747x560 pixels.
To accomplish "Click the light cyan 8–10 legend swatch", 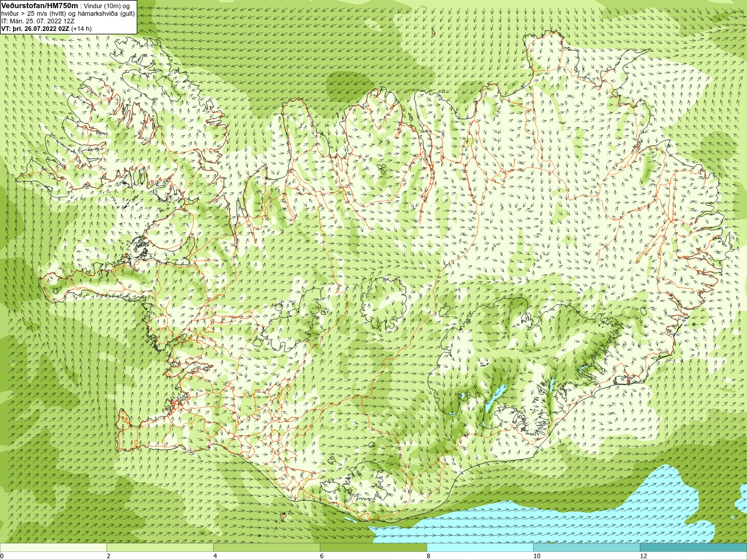I will pos(480,548).
